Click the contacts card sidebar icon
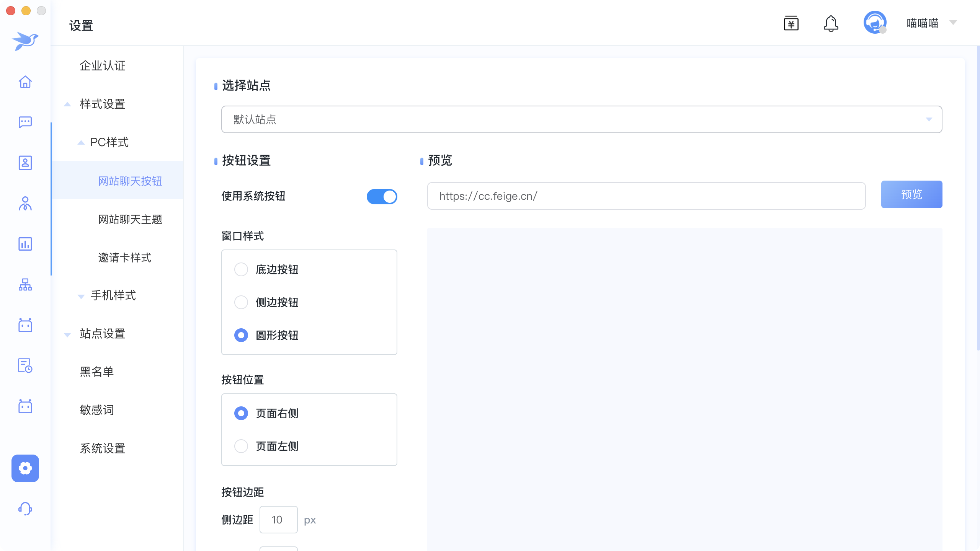The image size is (980, 551). point(25,163)
